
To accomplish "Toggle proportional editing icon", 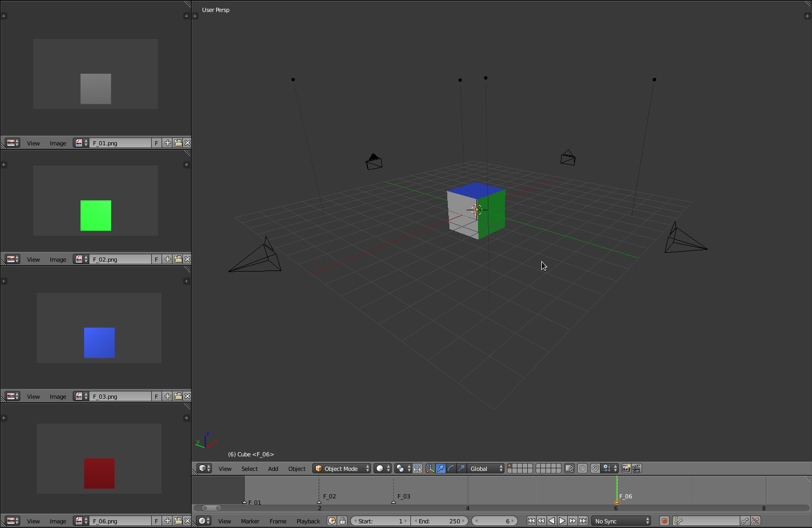I will pyautogui.click(x=582, y=468).
